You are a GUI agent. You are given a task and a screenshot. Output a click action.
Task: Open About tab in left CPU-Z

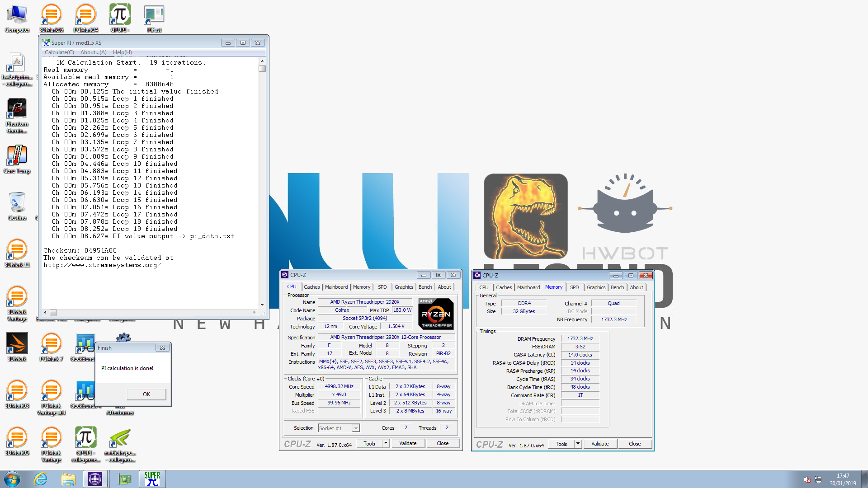tap(444, 287)
